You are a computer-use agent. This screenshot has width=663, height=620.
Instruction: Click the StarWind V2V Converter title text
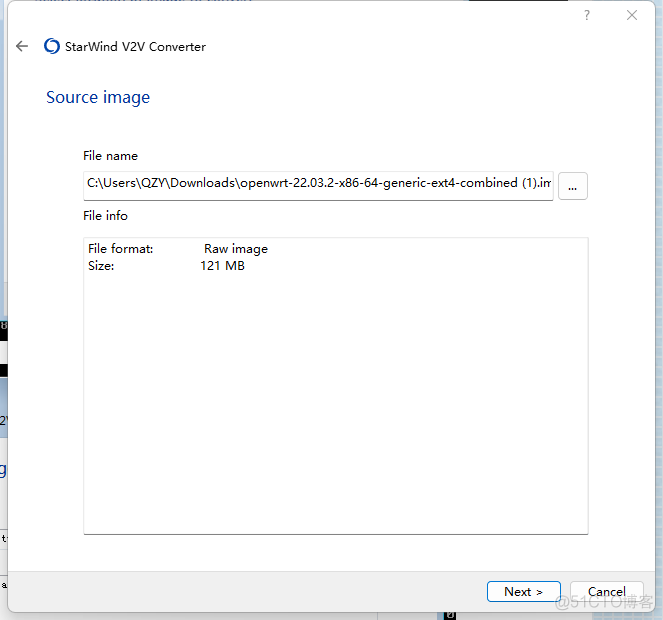[136, 46]
